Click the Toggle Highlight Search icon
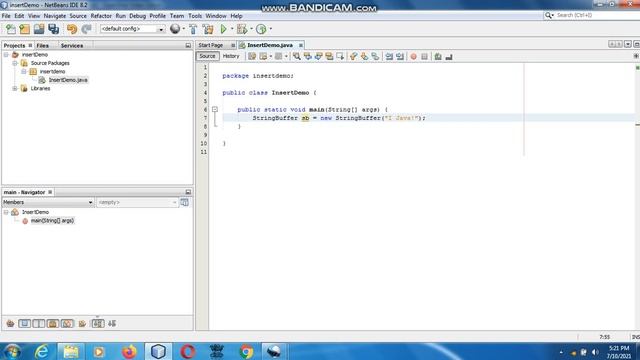Screen dimensions: 640x360 (329, 56)
